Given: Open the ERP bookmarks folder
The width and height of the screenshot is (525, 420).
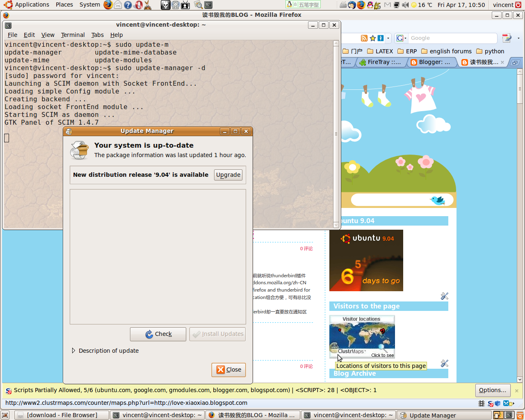Looking at the screenshot, I should pos(407,51).
